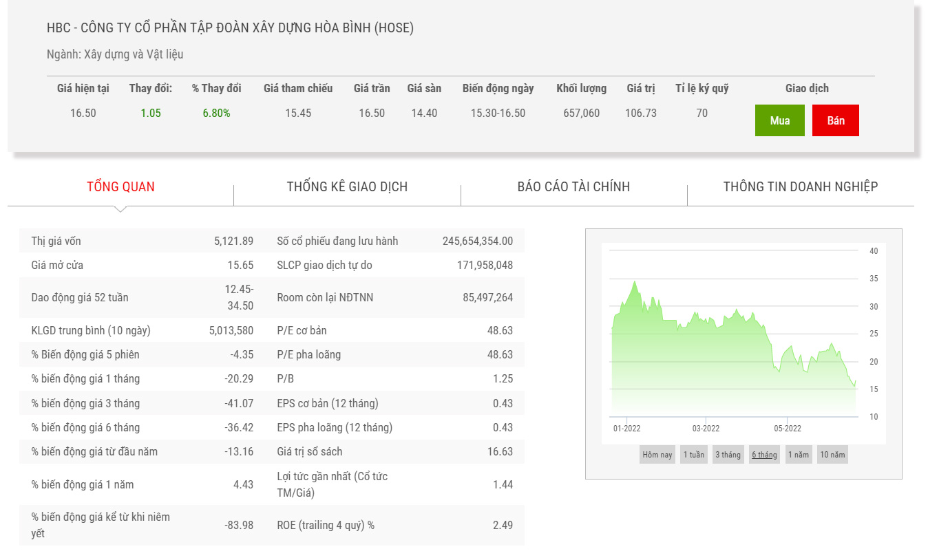Click the P/E cơ bản value 48.63
This screenshot has width=928, height=560.
click(499, 330)
